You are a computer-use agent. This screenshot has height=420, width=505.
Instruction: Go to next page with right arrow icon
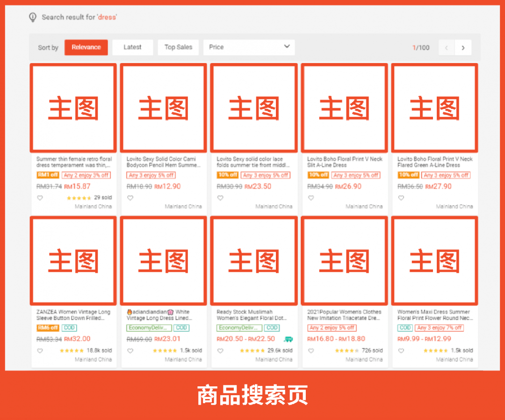coord(463,47)
